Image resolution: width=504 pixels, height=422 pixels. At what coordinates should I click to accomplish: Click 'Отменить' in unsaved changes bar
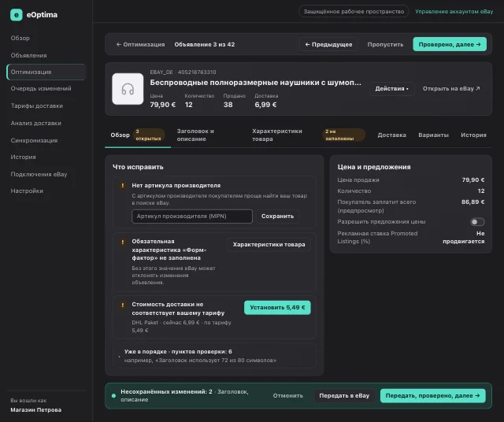tap(287, 396)
